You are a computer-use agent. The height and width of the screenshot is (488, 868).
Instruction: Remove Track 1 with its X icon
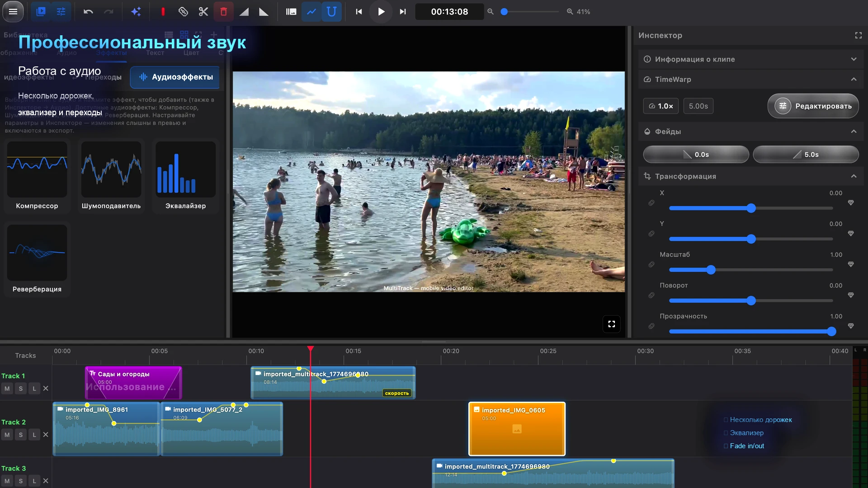tap(46, 388)
